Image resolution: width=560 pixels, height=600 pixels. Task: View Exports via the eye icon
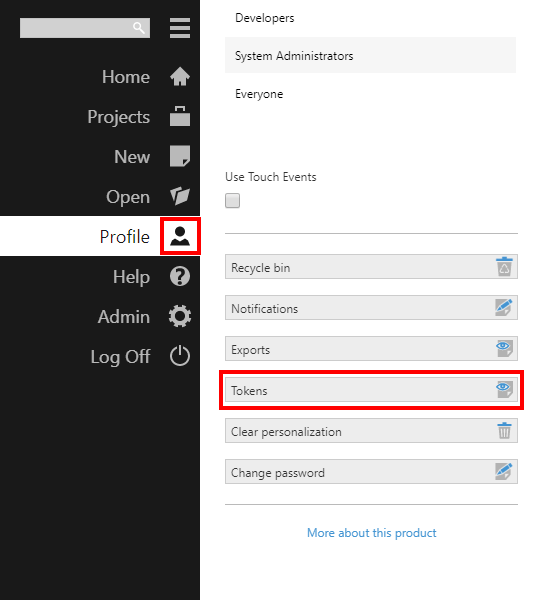tap(504, 348)
